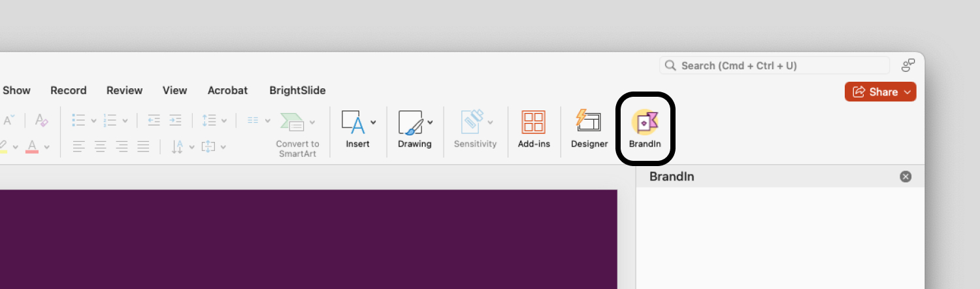Decrease the paragraph indent level

pos(154,120)
